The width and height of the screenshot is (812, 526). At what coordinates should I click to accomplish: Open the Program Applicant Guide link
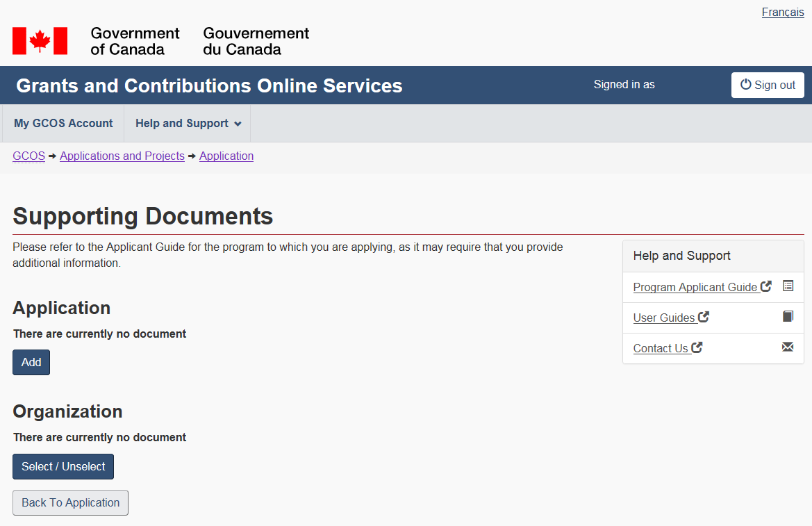pos(695,287)
